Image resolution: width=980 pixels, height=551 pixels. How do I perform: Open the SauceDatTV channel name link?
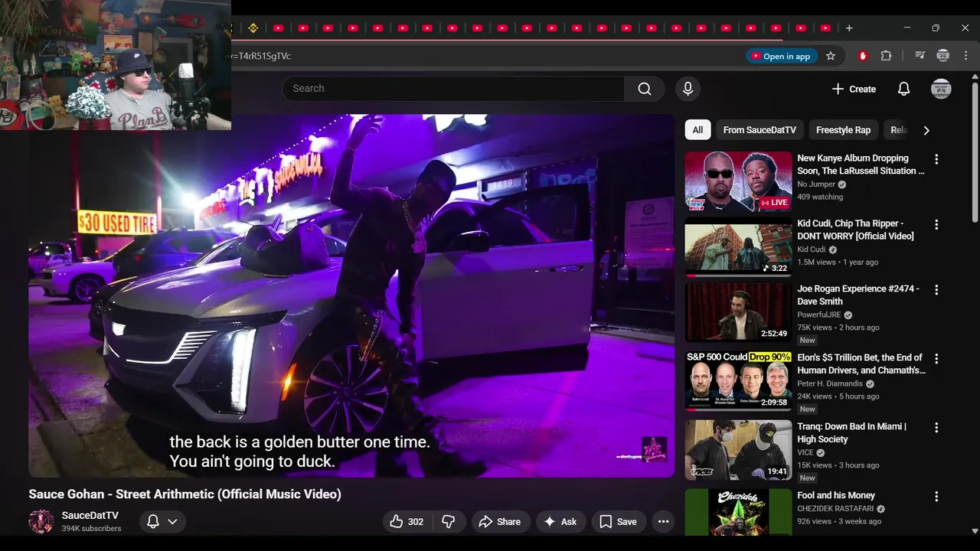(x=90, y=515)
